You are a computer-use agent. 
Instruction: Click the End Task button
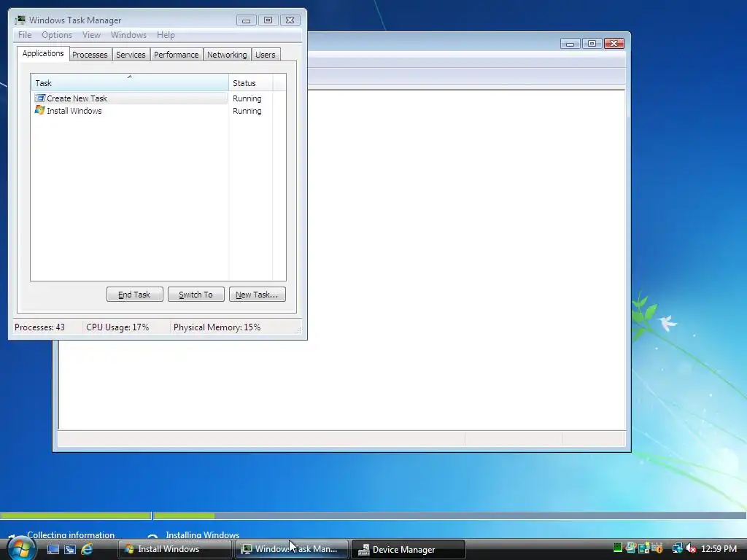(x=134, y=295)
